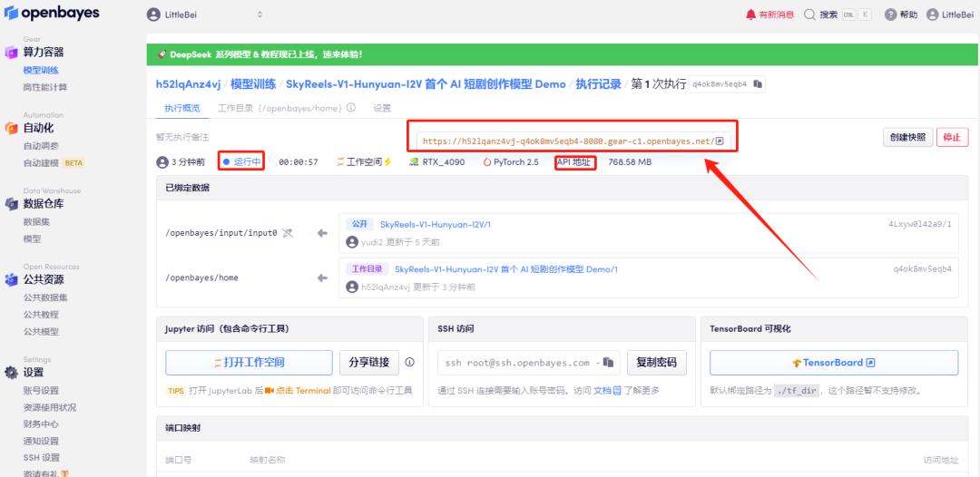Viewport: 980px width, 477px height.
Task: Open 模型 in the sidebar
Action: pos(33,238)
